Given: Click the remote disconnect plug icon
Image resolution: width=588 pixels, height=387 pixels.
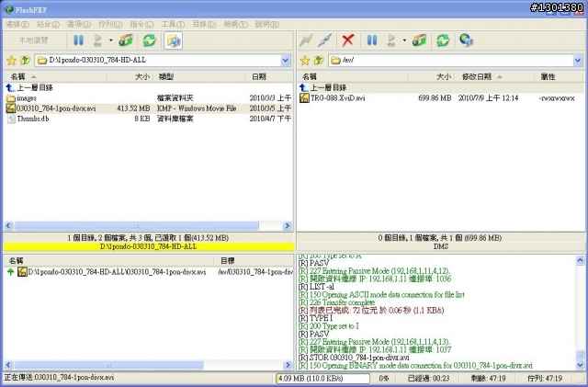Looking at the screenshot, I should 324,40.
